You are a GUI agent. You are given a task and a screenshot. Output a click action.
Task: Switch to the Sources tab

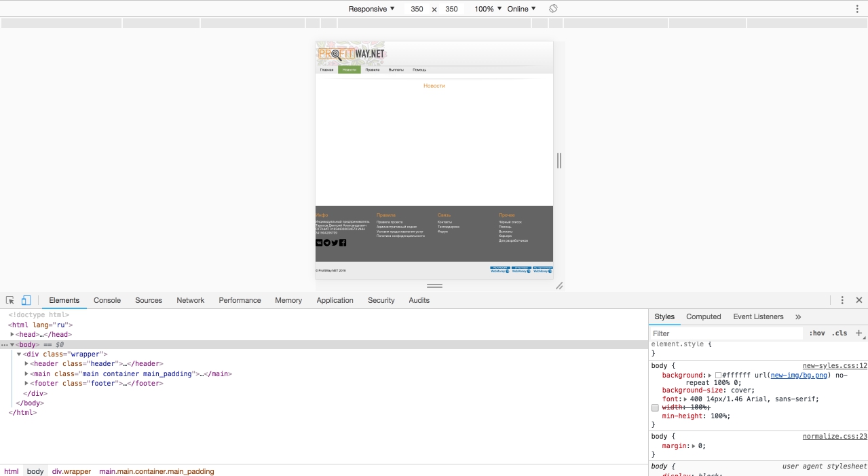tap(149, 300)
